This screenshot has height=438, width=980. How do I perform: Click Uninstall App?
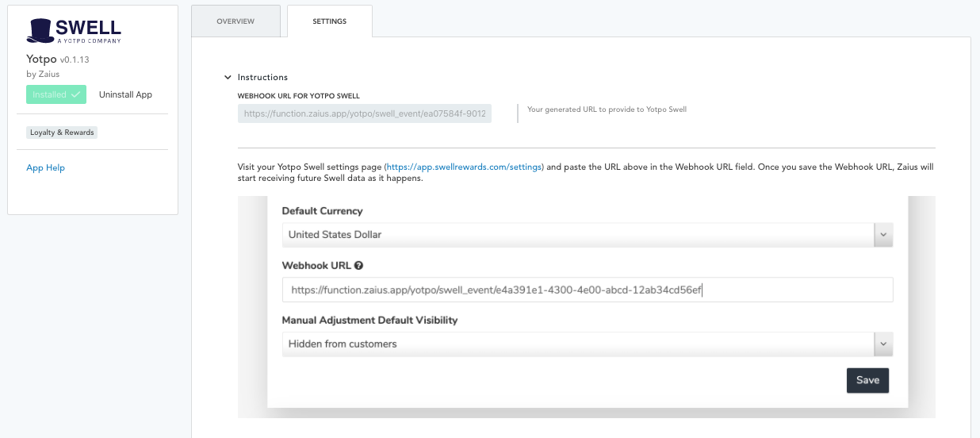pos(125,94)
